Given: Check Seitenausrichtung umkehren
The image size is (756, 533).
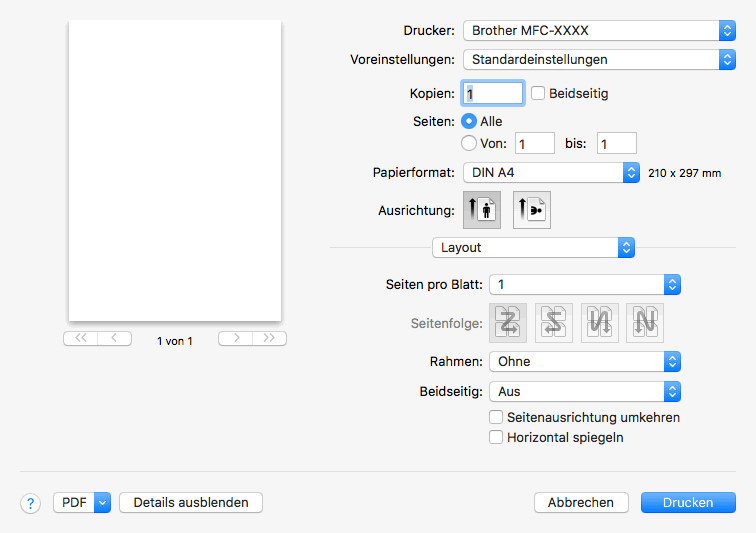Looking at the screenshot, I should tap(496, 417).
